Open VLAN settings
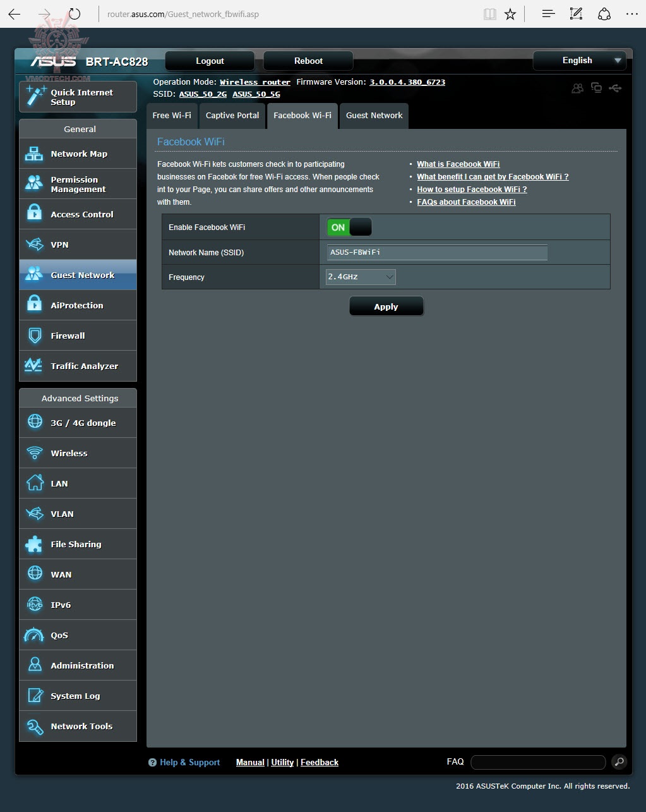The width and height of the screenshot is (646, 812). pos(78,514)
